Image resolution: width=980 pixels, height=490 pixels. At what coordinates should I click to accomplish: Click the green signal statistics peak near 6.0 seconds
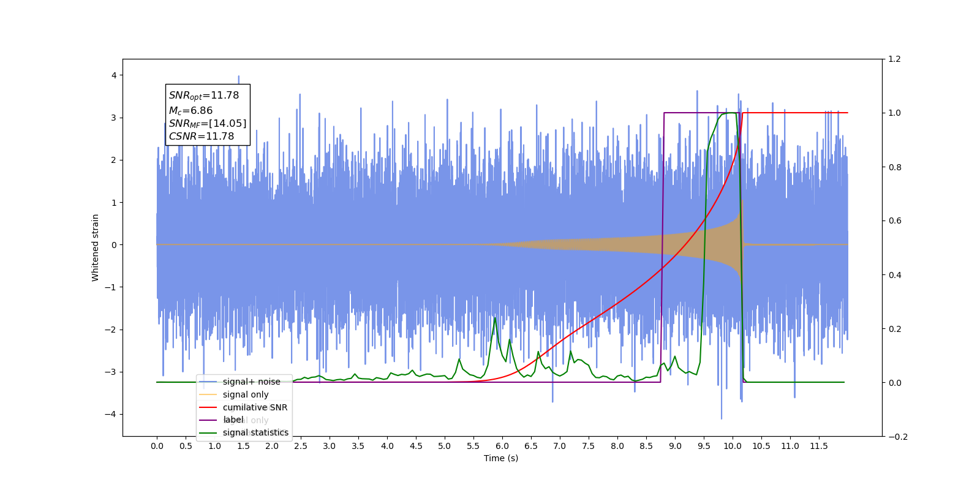click(495, 318)
